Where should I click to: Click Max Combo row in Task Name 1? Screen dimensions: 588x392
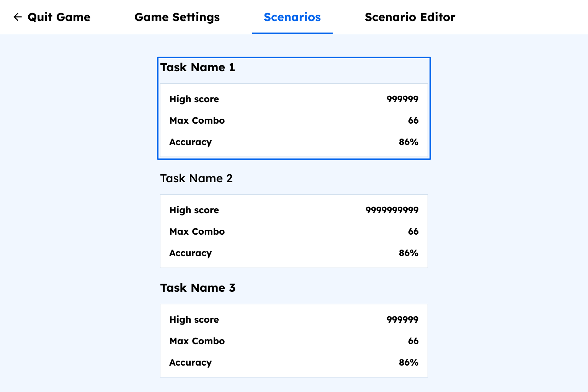[x=294, y=121]
